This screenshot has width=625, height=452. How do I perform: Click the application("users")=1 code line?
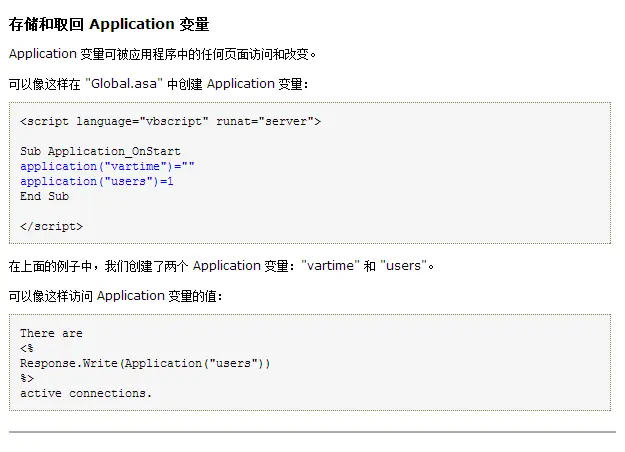coord(97,181)
